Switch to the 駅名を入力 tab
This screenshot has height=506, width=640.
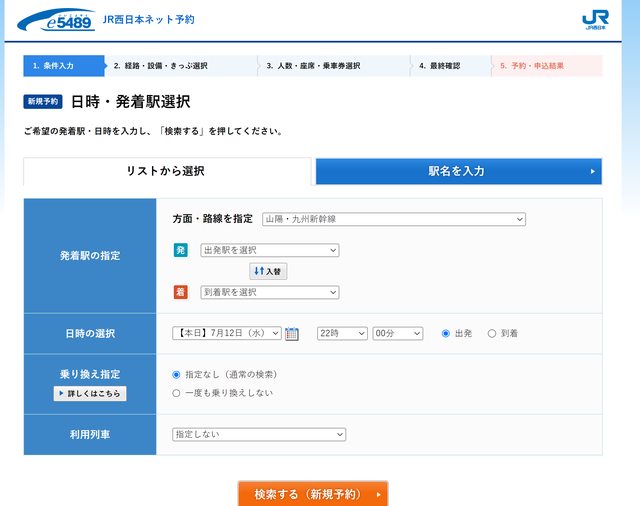click(x=458, y=171)
